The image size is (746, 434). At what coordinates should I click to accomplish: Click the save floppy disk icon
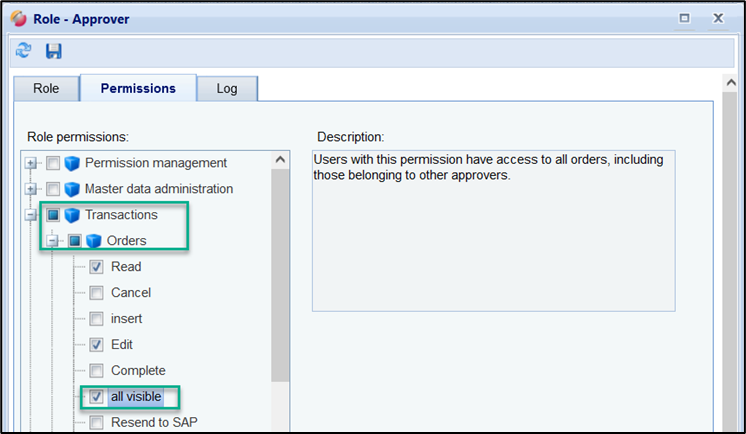[54, 50]
